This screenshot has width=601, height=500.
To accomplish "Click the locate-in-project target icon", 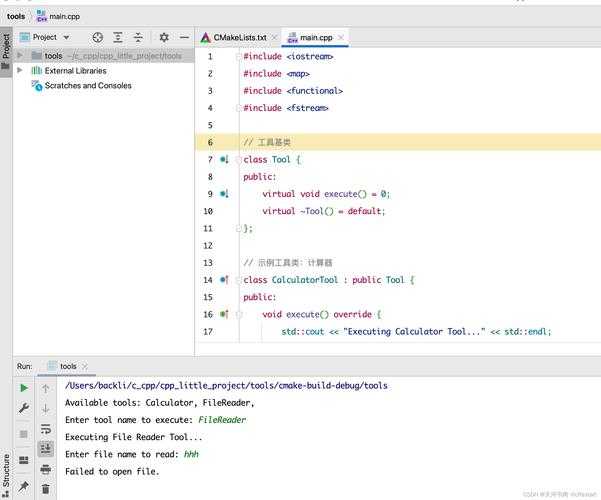I will click(x=98, y=37).
